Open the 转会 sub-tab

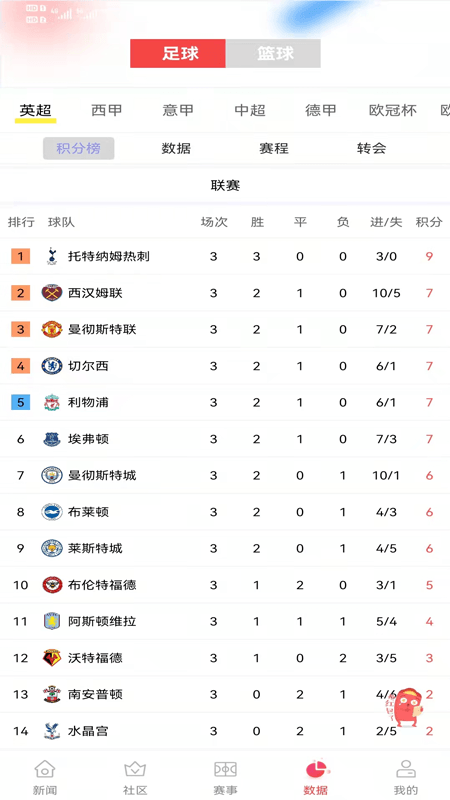click(x=371, y=148)
